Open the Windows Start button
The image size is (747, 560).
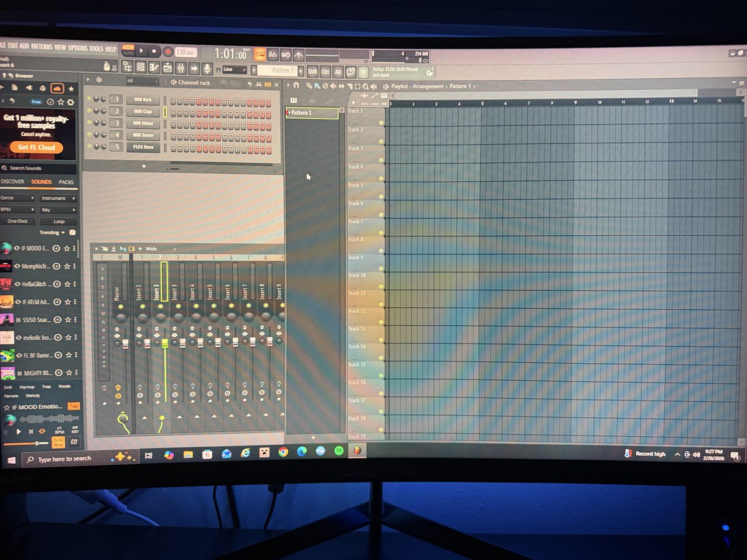click(11, 459)
